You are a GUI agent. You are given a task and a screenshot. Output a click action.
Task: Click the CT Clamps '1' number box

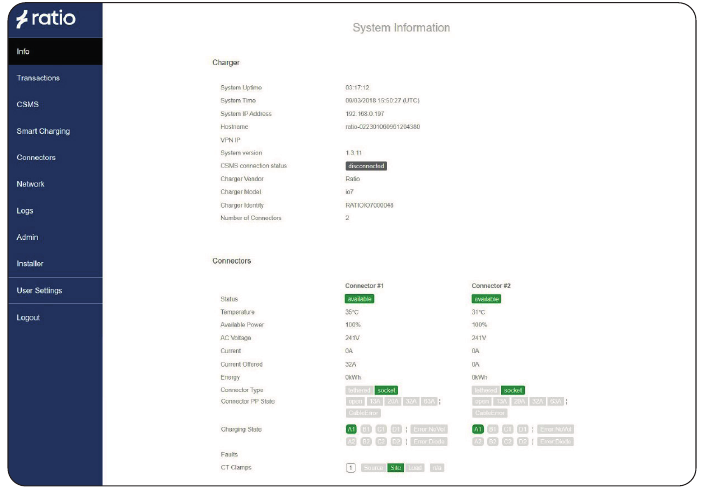click(x=351, y=468)
